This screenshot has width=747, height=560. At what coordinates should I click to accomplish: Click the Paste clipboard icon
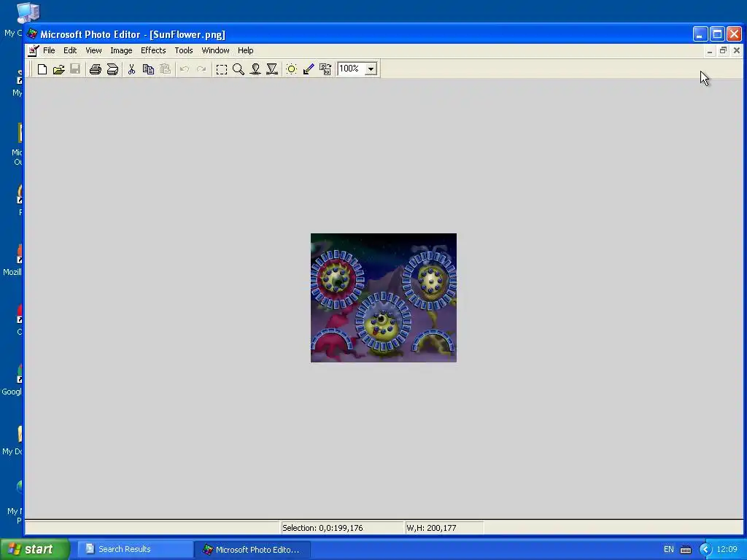pyautogui.click(x=165, y=69)
